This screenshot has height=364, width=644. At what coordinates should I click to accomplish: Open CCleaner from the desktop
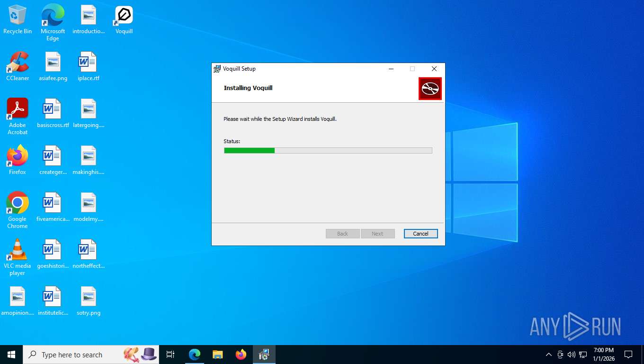coord(18,67)
